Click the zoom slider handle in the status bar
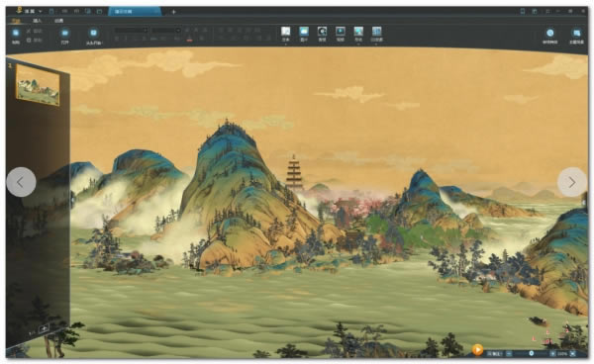Image resolution: width=594 pixels, height=364 pixels. click(x=531, y=353)
